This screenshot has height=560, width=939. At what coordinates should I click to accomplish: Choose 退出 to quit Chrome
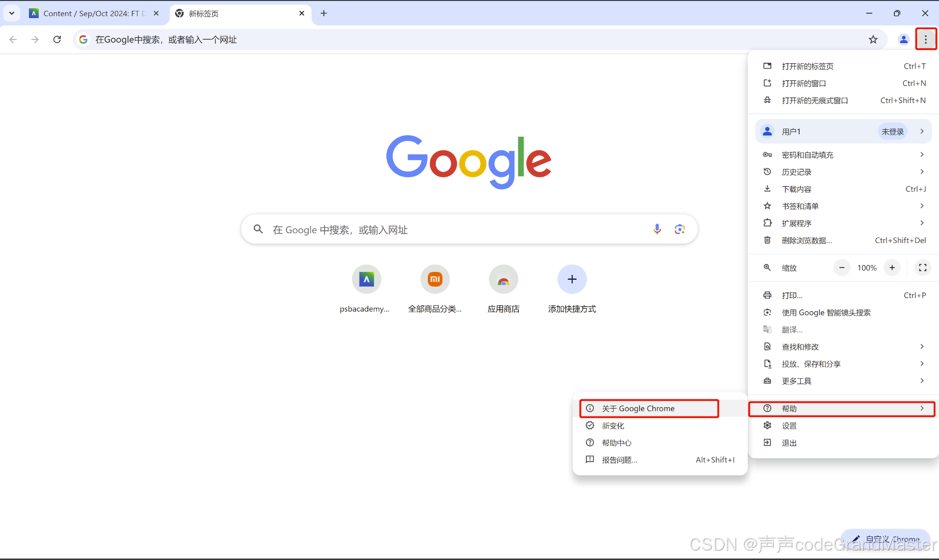click(x=843, y=443)
